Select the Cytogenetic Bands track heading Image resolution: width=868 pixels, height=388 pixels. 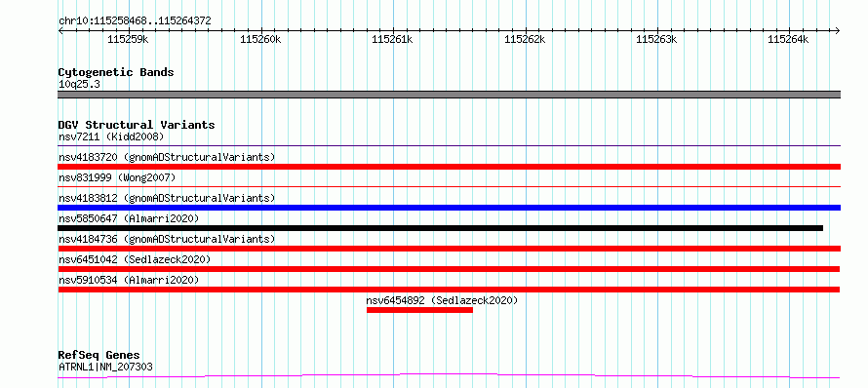coord(116,72)
